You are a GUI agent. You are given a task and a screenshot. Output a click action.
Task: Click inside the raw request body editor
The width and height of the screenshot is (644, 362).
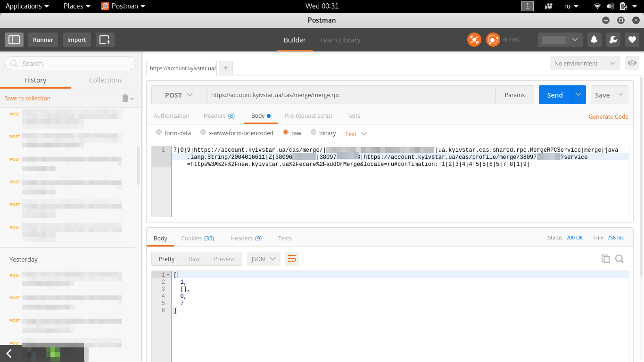point(400,181)
